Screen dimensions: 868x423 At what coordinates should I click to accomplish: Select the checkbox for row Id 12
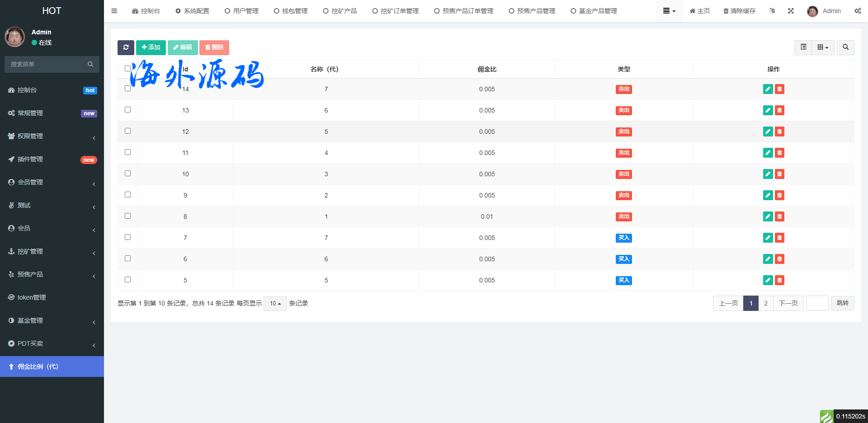(x=127, y=131)
